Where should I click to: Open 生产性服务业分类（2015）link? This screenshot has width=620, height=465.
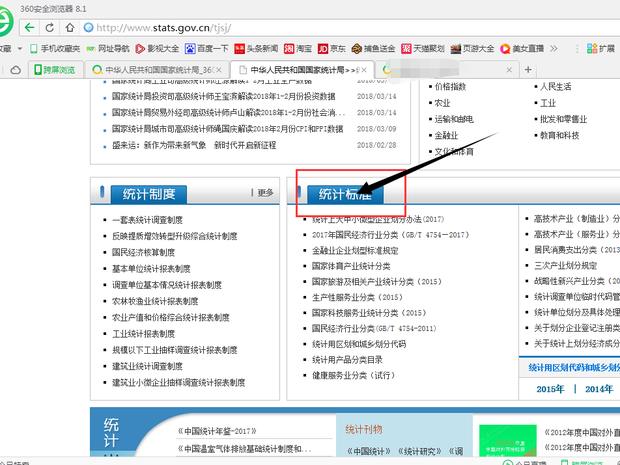(357, 297)
